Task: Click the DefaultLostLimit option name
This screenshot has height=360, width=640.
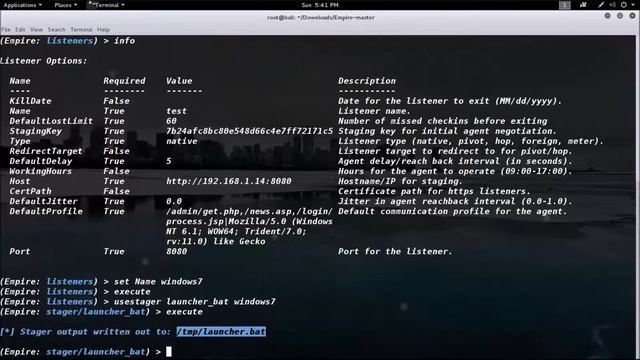Action: [x=51, y=121]
